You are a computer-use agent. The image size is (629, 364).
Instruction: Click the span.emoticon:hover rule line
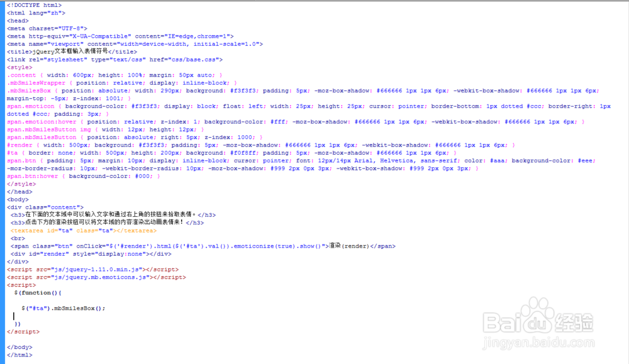296,122
